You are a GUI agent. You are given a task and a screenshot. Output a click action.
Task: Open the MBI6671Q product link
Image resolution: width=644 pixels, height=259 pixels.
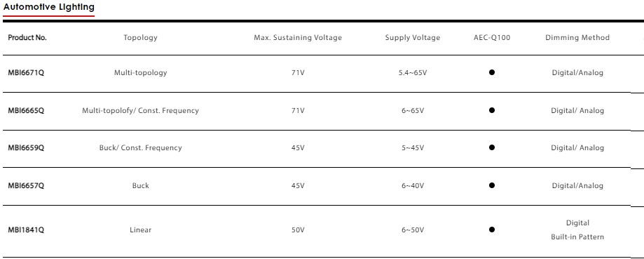click(26, 73)
